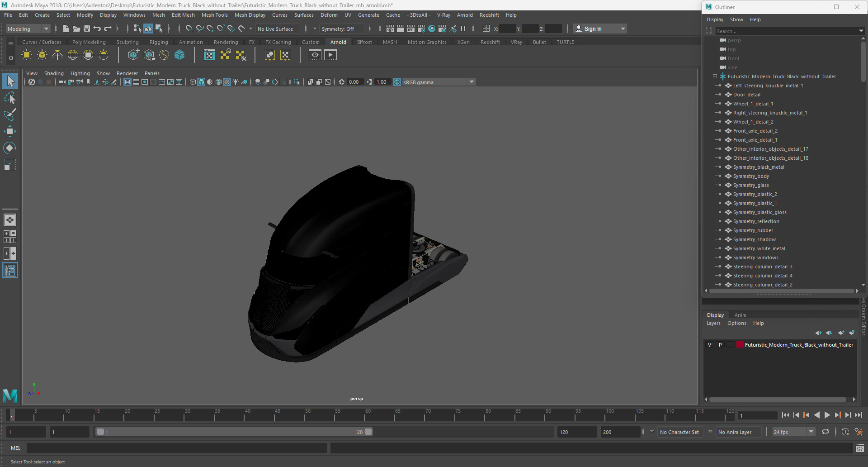The height and width of the screenshot is (467, 868).
Task: Toggle viewport film gate icon
Action: click(136, 82)
